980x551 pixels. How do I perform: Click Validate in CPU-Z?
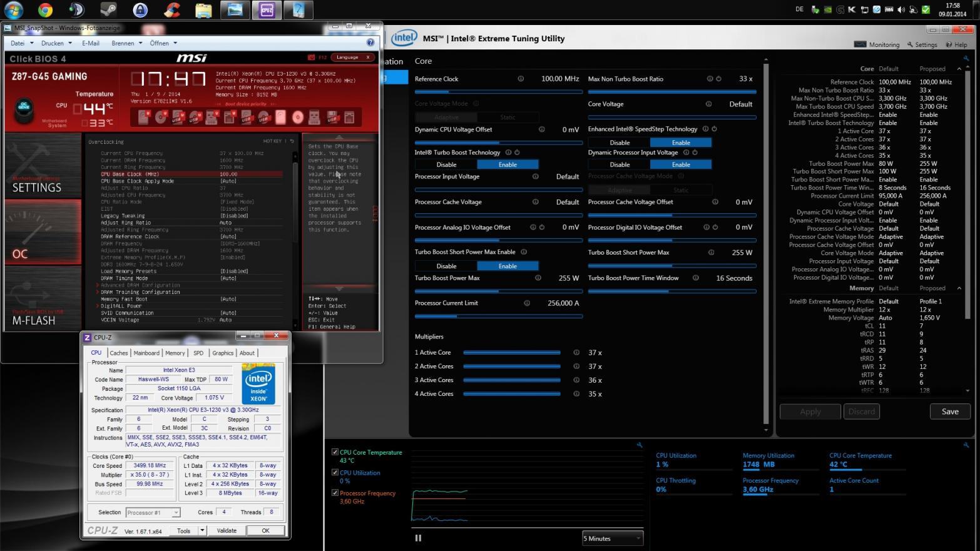227,530
